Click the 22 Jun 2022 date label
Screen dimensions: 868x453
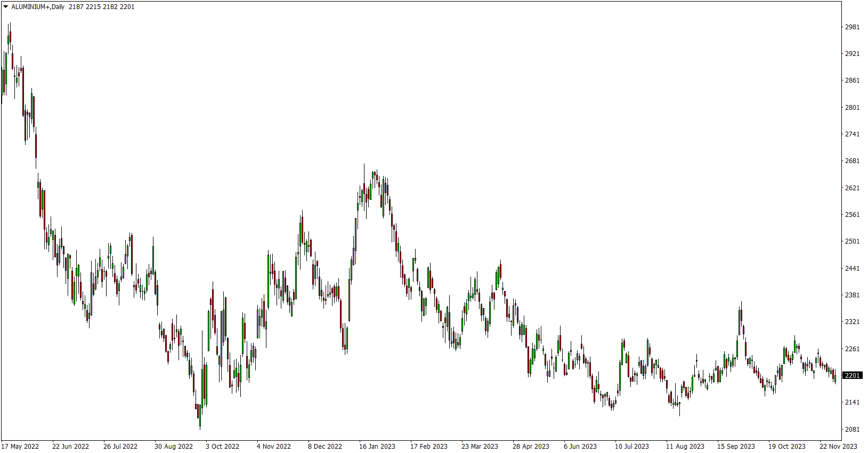70,447
